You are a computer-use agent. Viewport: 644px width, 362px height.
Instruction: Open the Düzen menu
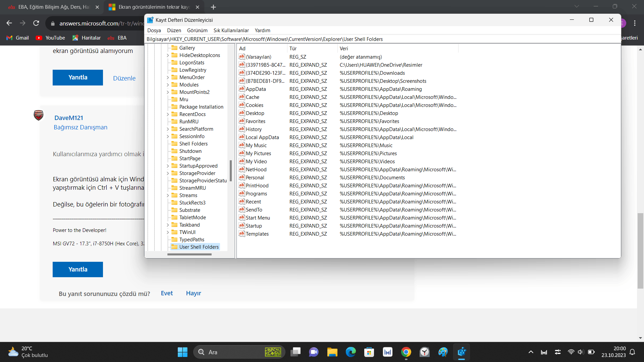174,31
